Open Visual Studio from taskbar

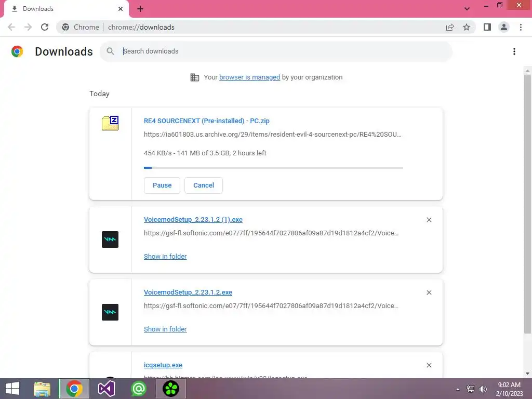106,389
